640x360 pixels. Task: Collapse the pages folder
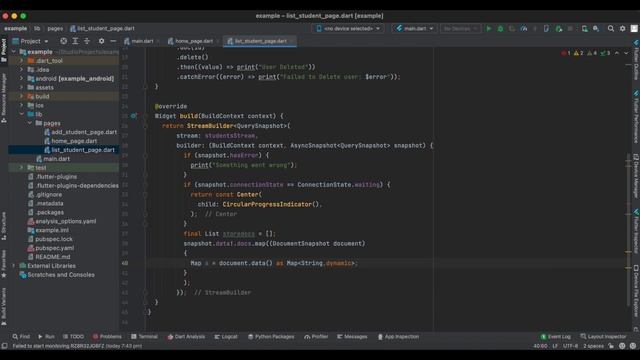(30, 123)
